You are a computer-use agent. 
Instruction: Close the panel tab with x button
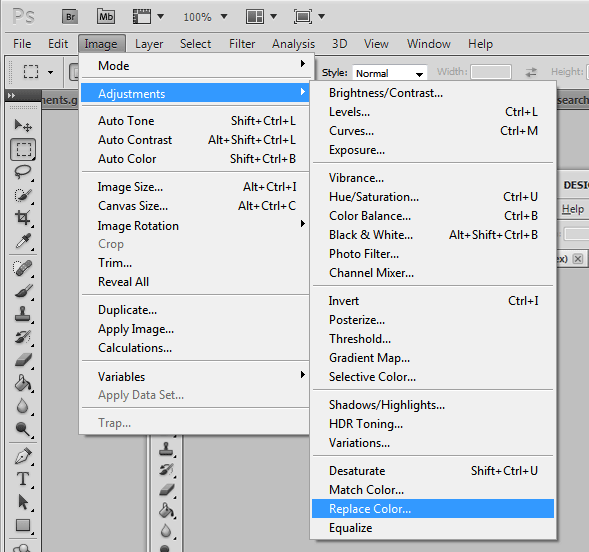578,259
